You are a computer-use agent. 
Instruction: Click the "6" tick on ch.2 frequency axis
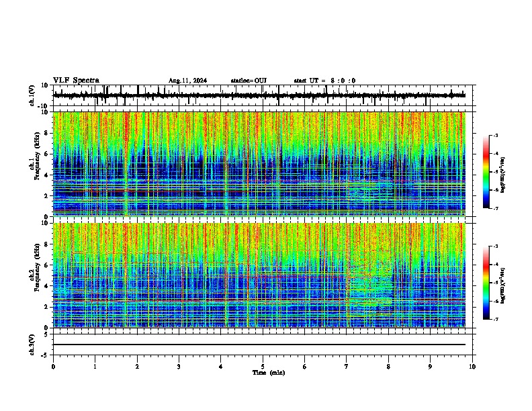pos(46,265)
